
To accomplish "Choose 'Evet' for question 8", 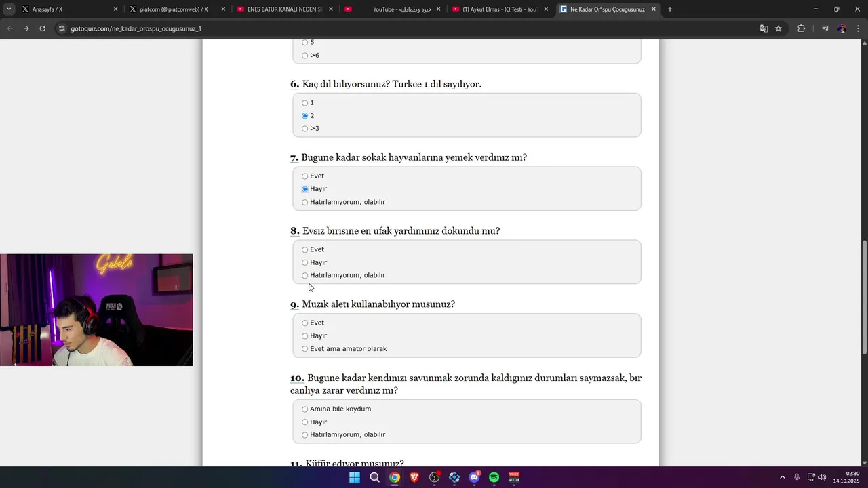I will (x=305, y=249).
